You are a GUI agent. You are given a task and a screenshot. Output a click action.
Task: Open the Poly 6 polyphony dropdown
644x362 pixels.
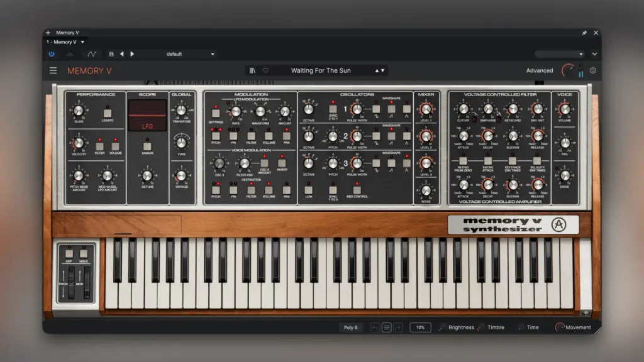351,327
